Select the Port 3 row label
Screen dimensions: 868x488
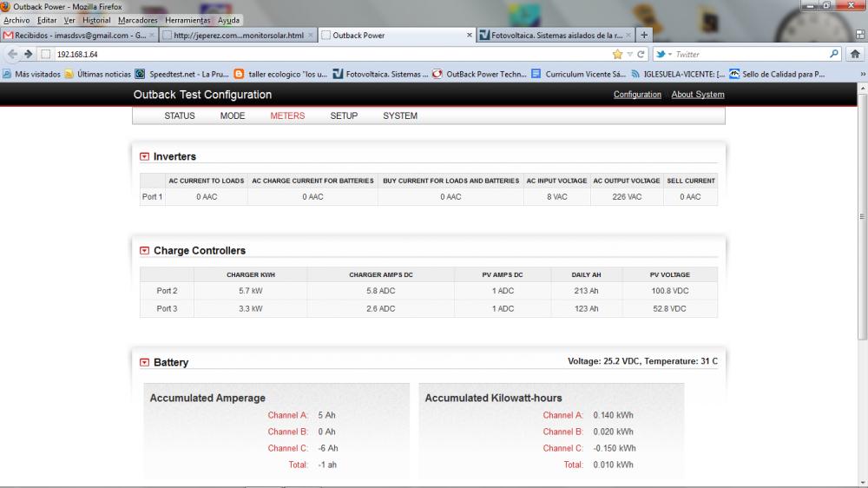(x=167, y=308)
